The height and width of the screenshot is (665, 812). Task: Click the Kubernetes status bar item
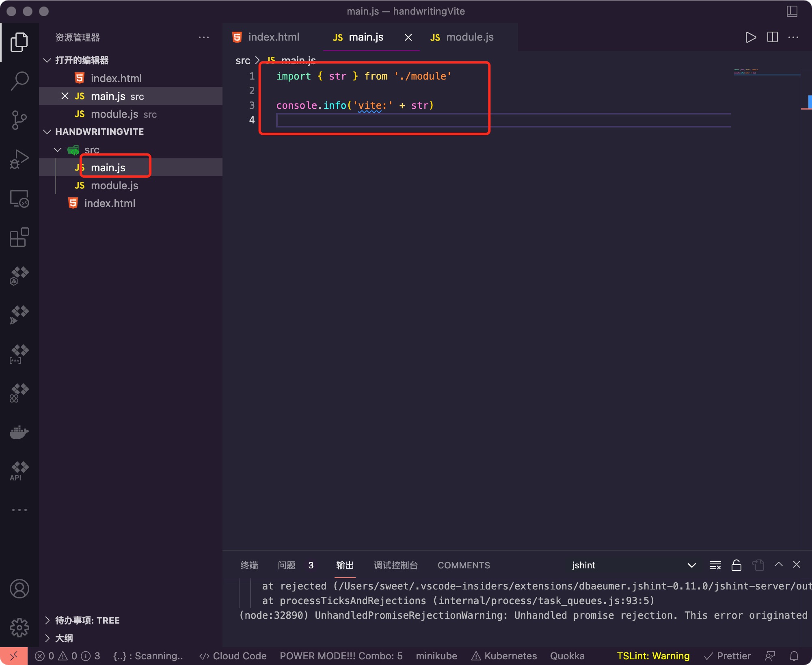(504, 656)
